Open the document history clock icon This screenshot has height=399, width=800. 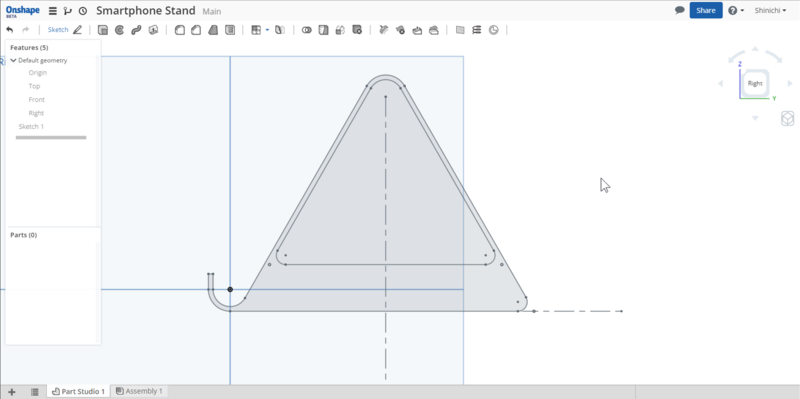[83, 11]
